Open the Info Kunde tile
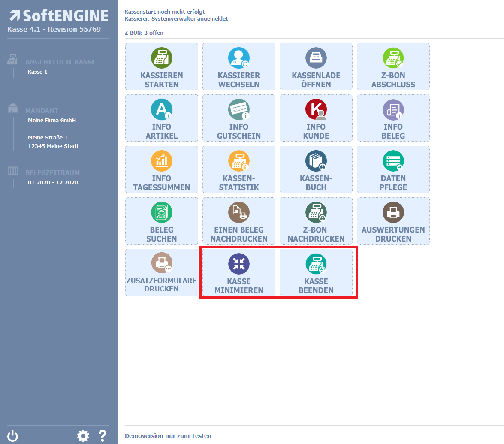This screenshot has height=444, width=504. click(316, 118)
